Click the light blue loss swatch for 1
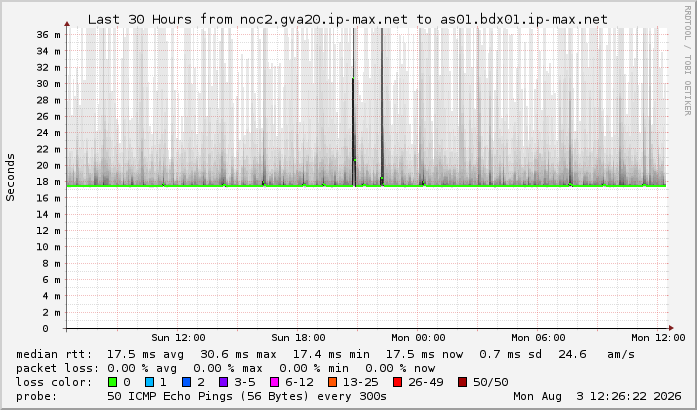Viewport: 697px width, 410px height. [x=149, y=382]
